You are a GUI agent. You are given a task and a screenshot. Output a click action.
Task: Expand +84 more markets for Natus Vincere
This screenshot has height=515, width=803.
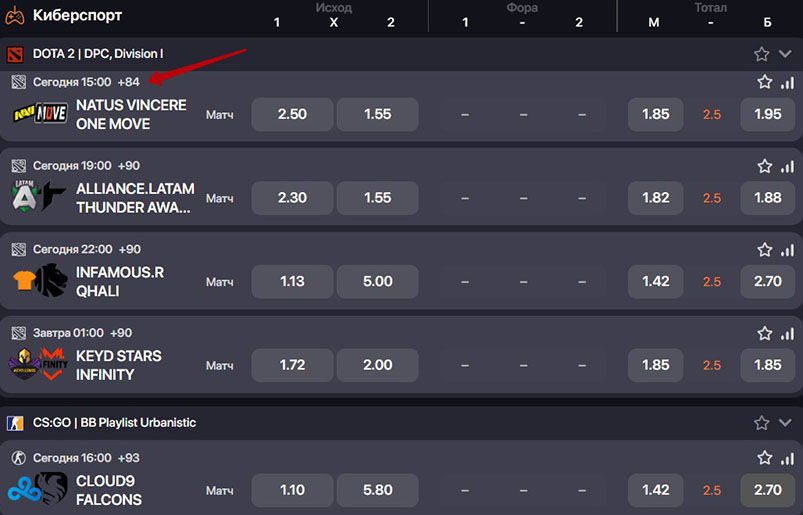coord(129,82)
